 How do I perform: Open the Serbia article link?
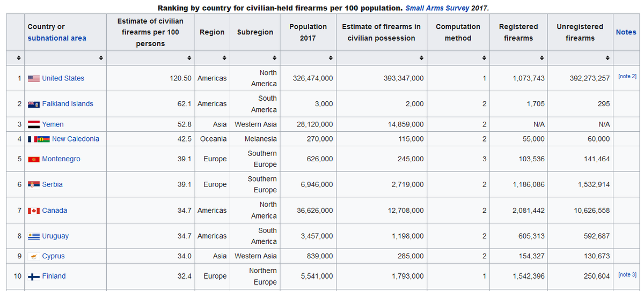click(53, 184)
